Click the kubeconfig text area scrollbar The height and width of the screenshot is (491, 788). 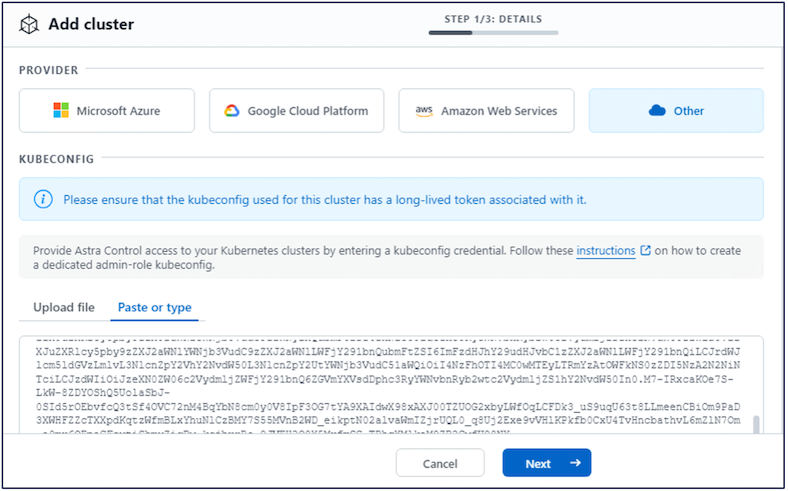click(x=757, y=427)
